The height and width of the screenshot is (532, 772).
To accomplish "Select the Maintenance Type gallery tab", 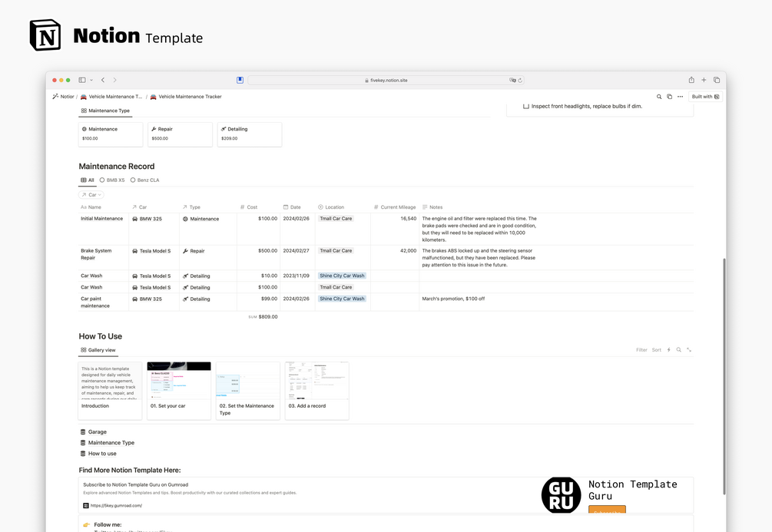I will pos(105,111).
